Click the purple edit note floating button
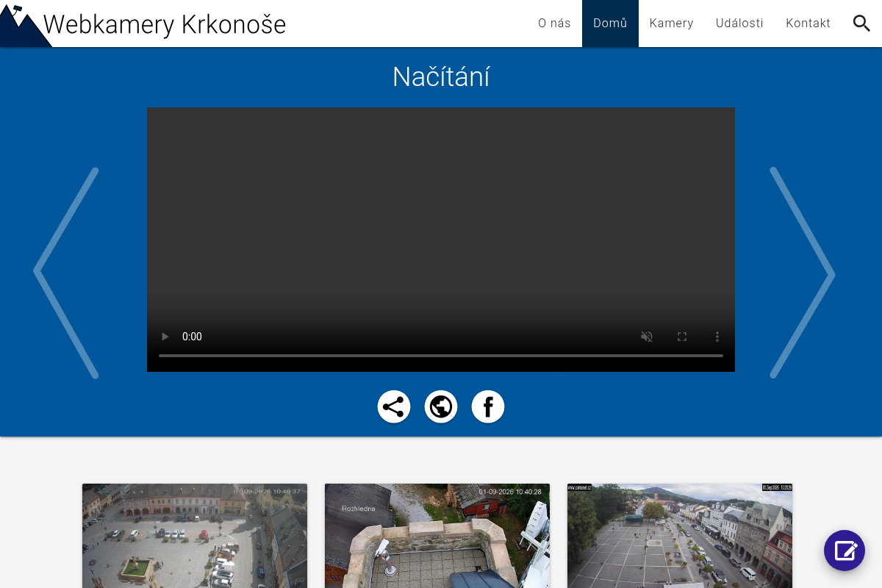Viewport: 882px width, 588px height. click(x=845, y=551)
